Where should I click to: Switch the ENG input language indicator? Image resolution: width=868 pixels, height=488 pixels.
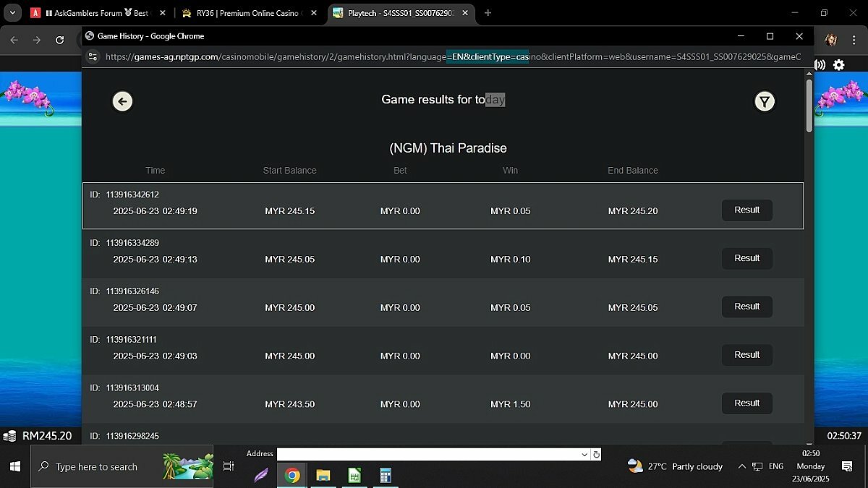tap(776, 467)
